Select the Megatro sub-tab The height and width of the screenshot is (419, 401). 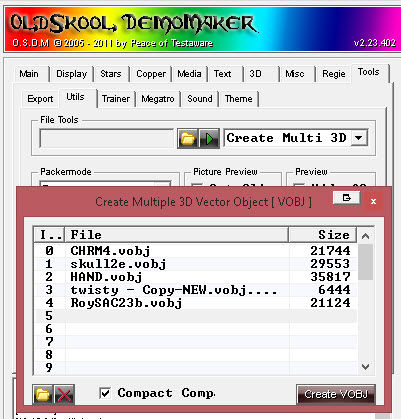click(158, 99)
